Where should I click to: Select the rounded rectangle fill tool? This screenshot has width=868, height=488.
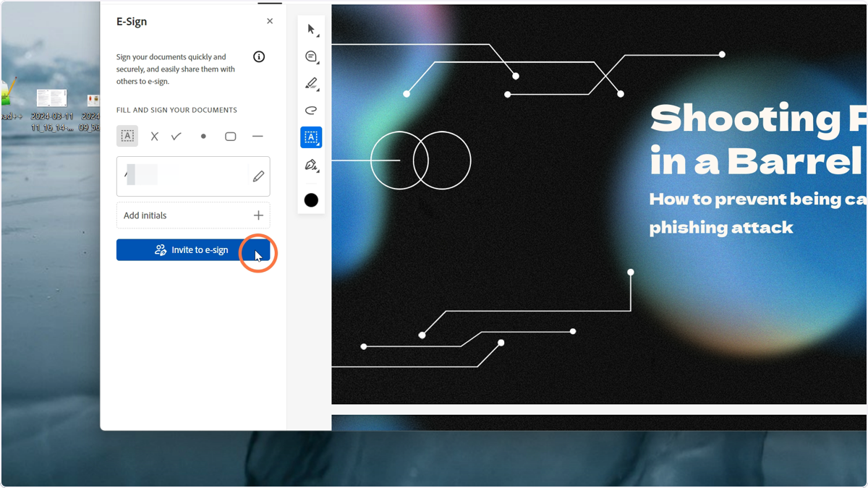(230, 136)
